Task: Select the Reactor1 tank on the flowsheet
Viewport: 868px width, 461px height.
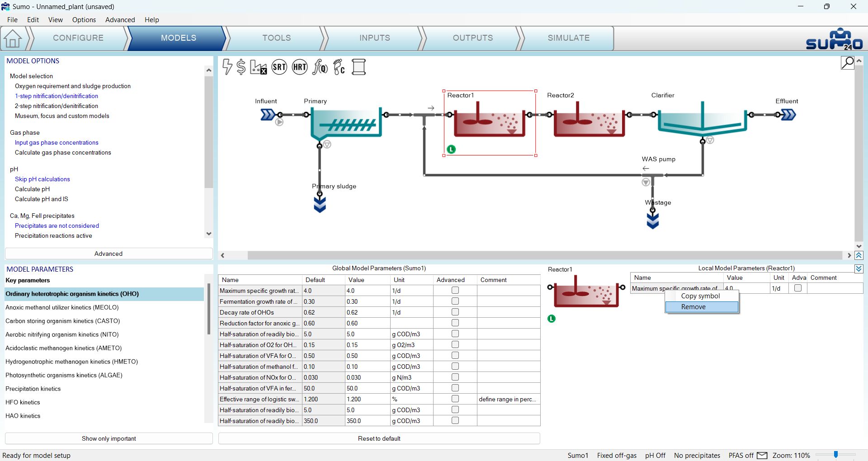Action: 490,119
